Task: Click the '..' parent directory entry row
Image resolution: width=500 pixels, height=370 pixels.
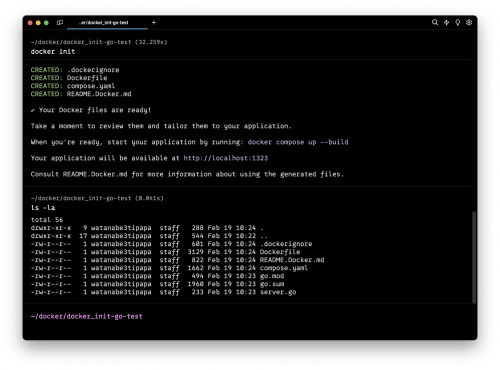Action: 149,236
